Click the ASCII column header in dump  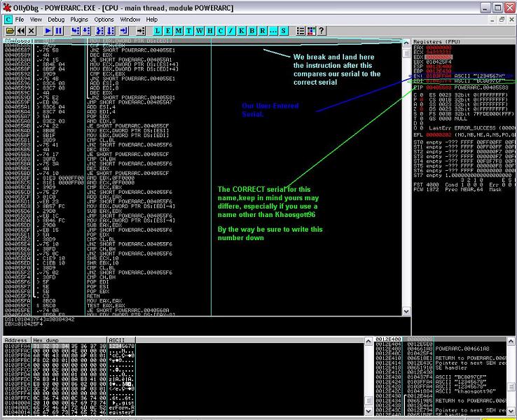point(121,340)
